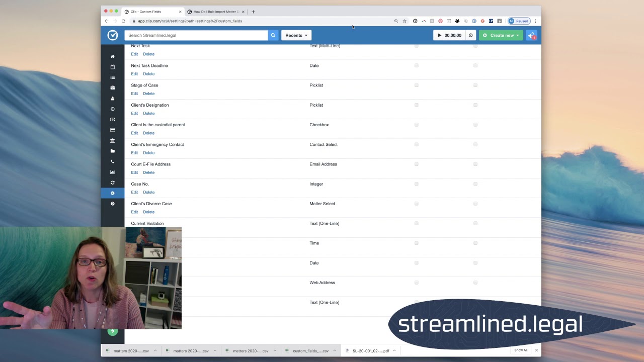Open a new browser tab with plus

253,12
